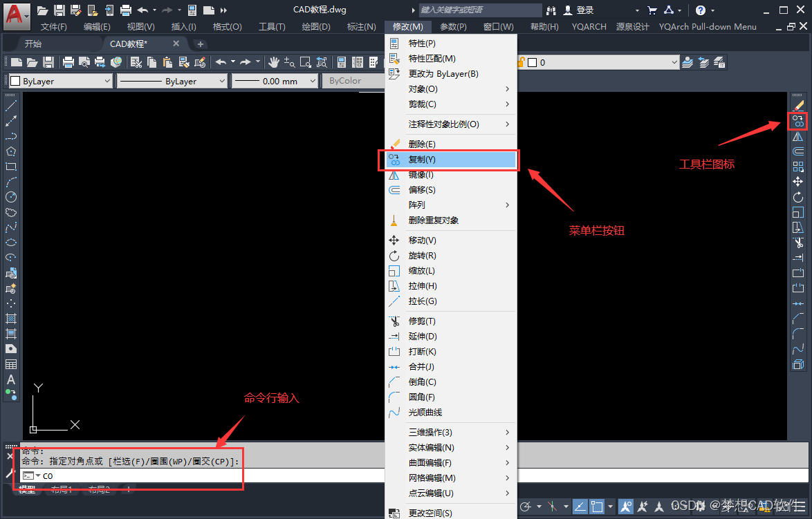
Task: Click the Plot Preview icon in standard toolbar
Action: pos(84,63)
